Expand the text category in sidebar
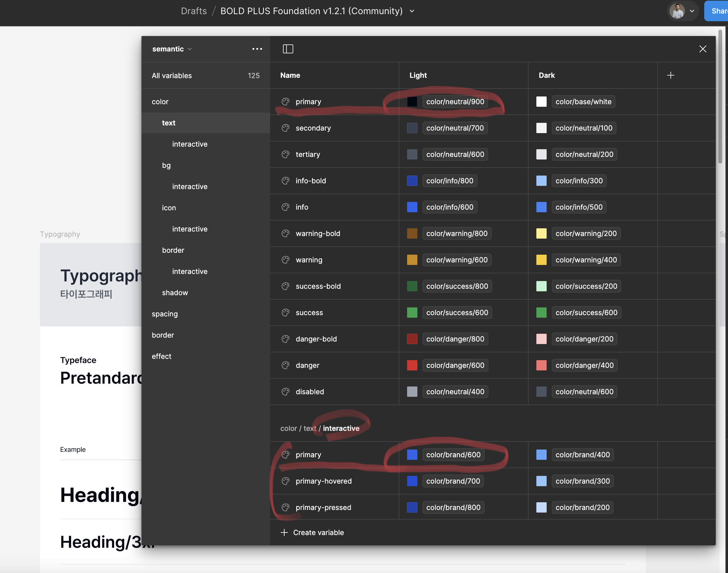 click(x=168, y=122)
